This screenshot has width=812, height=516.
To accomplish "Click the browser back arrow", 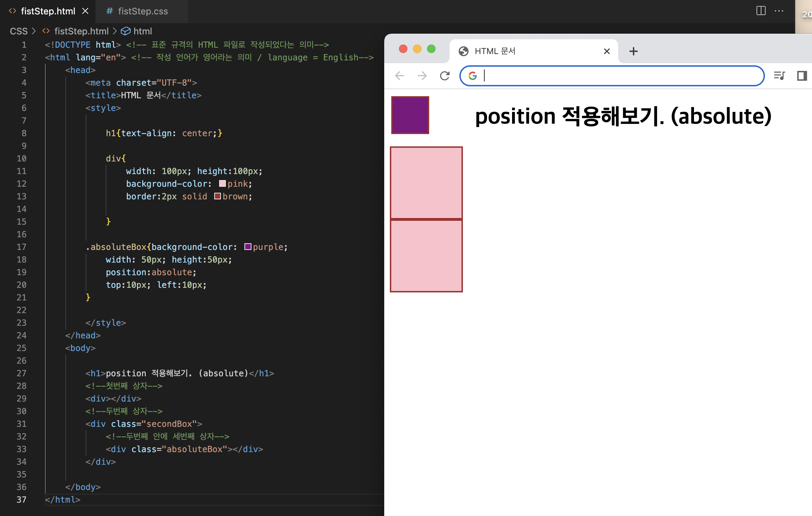I will point(400,76).
